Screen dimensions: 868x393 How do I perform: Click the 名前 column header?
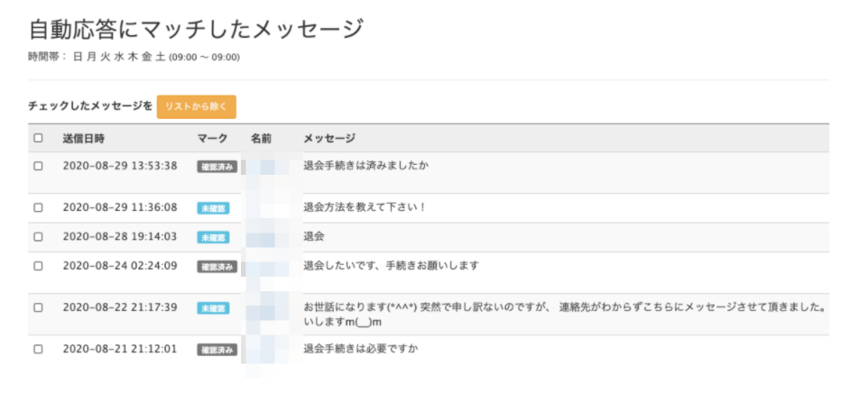click(261, 138)
